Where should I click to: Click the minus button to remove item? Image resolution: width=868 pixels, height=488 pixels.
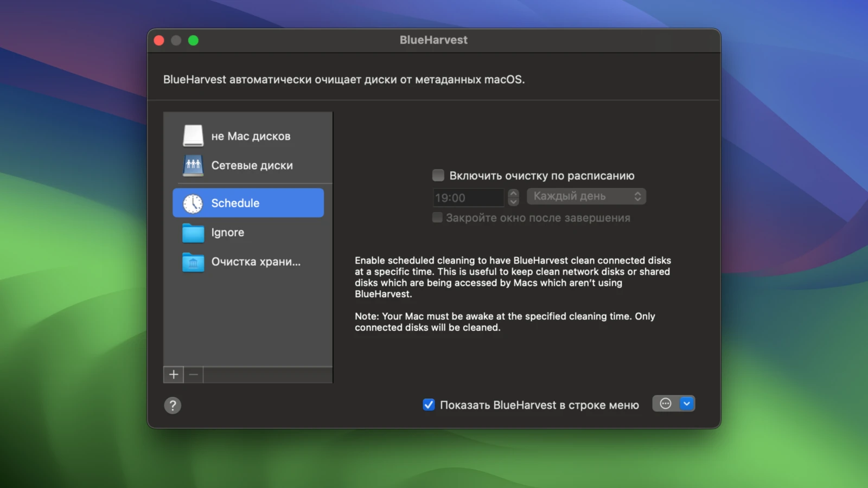pos(194,375)
